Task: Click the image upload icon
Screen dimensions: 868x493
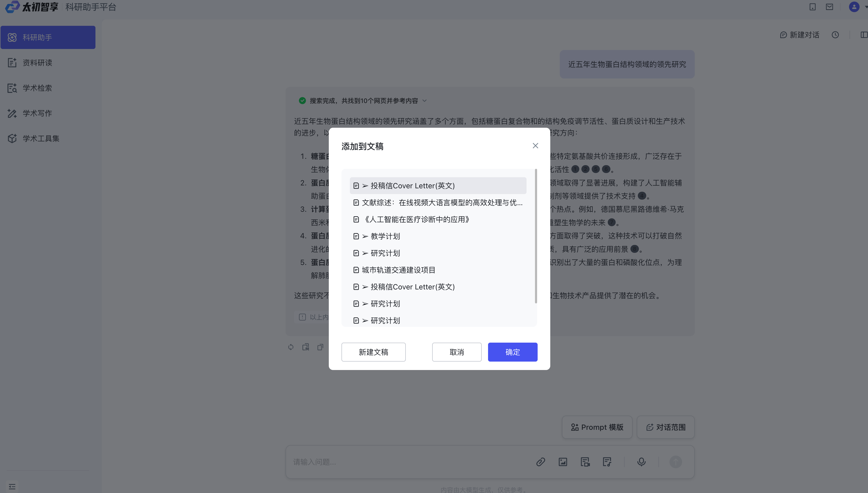Action: (563, 462)
